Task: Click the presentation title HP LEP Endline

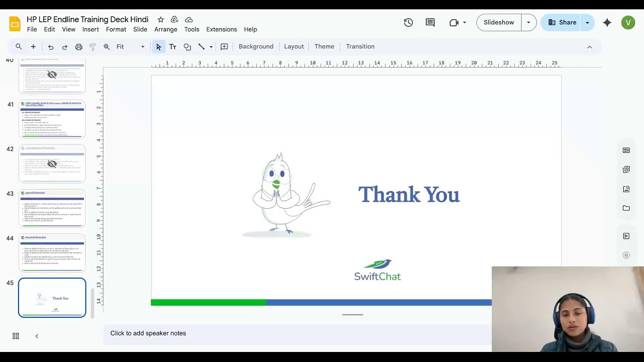Action: pos(88,20)
